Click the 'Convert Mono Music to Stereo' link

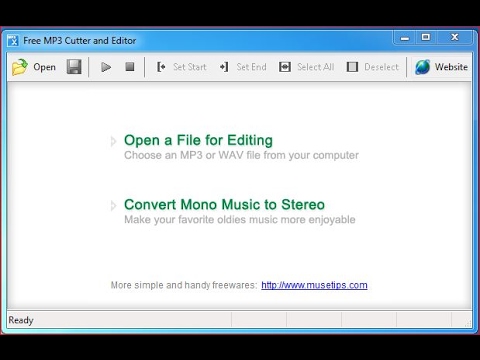click(224, 205)
